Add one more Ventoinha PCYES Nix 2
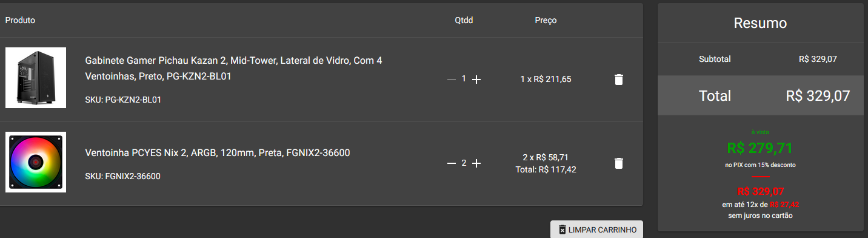The image size is (868, 238). 476,163
